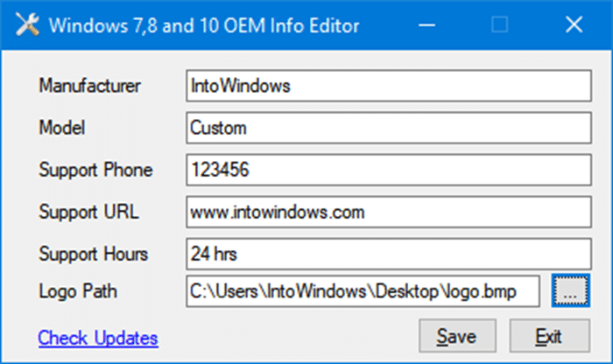Place cursor in Support Hours field

click(x=390, y=254)
